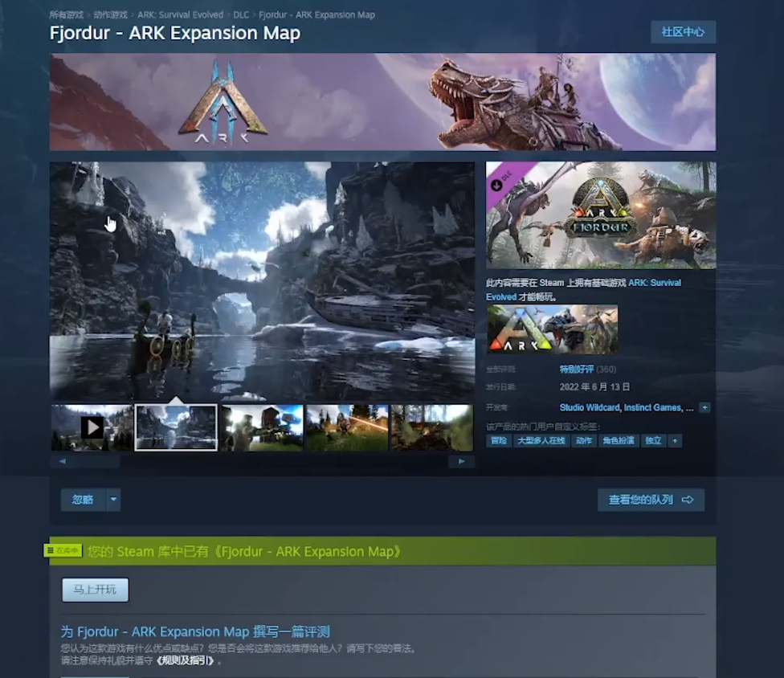Open the 特别好评 reviews link
This screenshot has height=678, width=784.
pyautogui.click(x=576, y=370)
